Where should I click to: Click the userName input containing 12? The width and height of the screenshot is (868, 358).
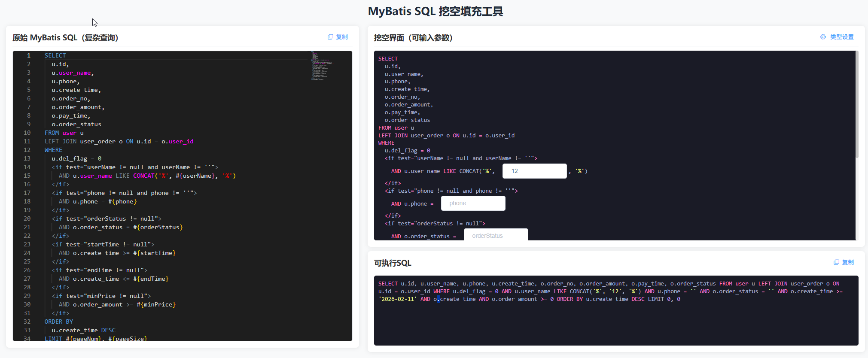[x=534, y=171]
